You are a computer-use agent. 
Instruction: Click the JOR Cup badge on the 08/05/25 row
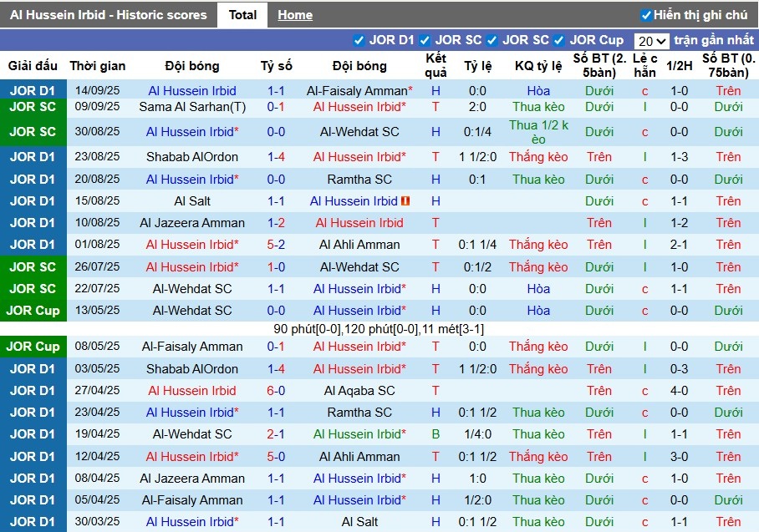click(x=33, y=347)
